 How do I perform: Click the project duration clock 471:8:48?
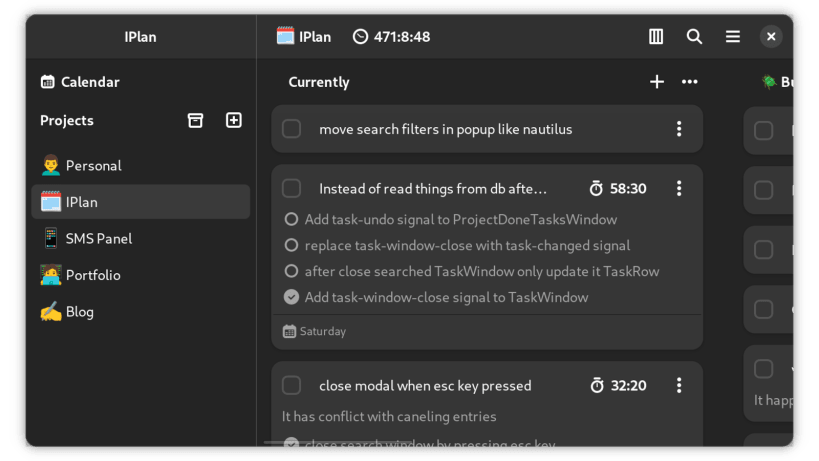[391, 37]
